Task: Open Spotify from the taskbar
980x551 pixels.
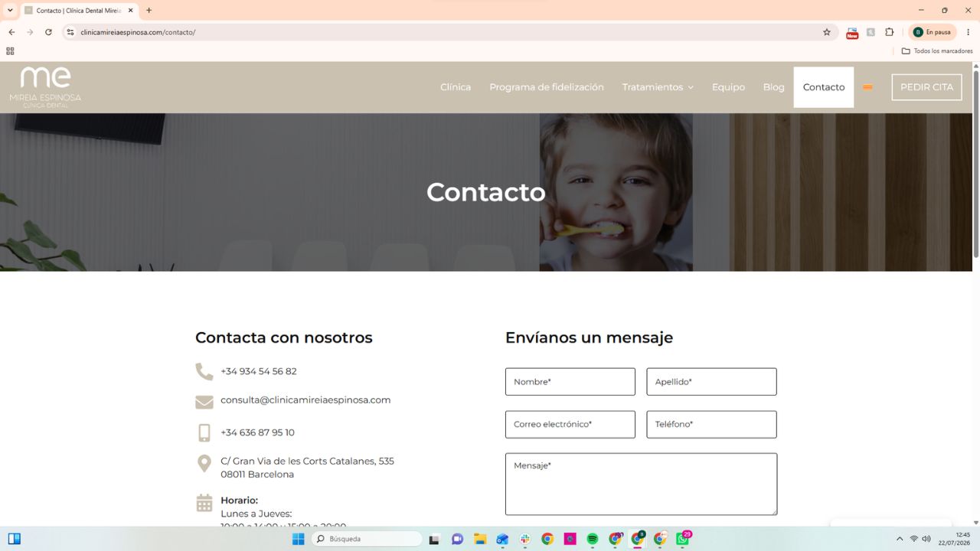Action: coord(593,539)
